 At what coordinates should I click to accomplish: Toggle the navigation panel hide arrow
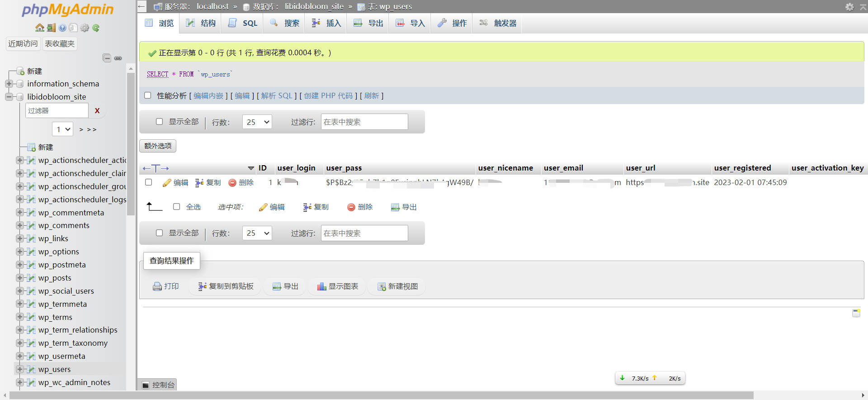pos(142,6)
